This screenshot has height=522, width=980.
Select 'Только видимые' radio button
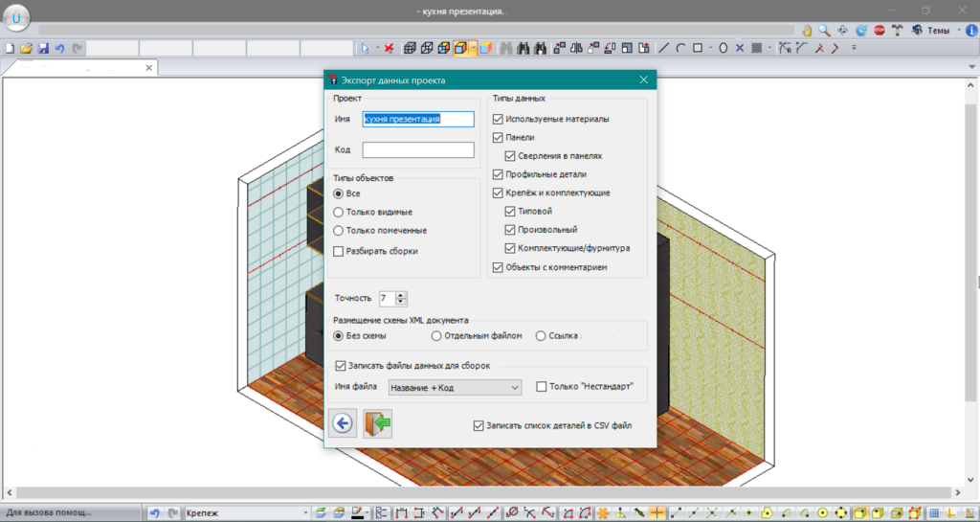click(338, 212)
